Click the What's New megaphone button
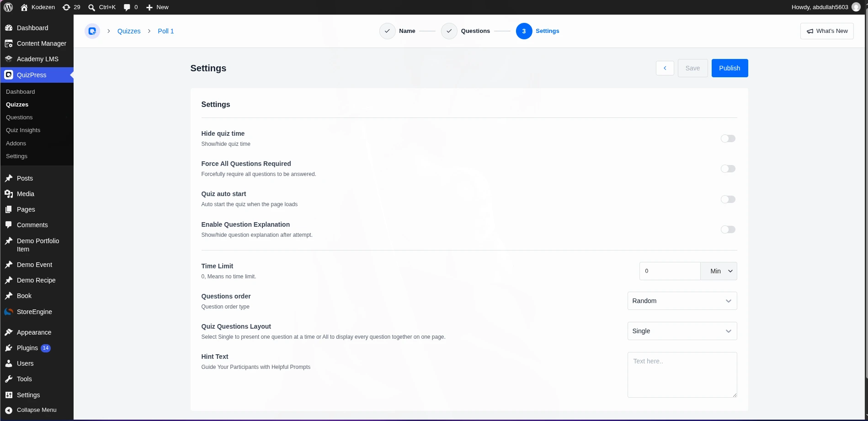Image resolution: width=868 pixels, height=421 pixels. [x=827, y=31]
